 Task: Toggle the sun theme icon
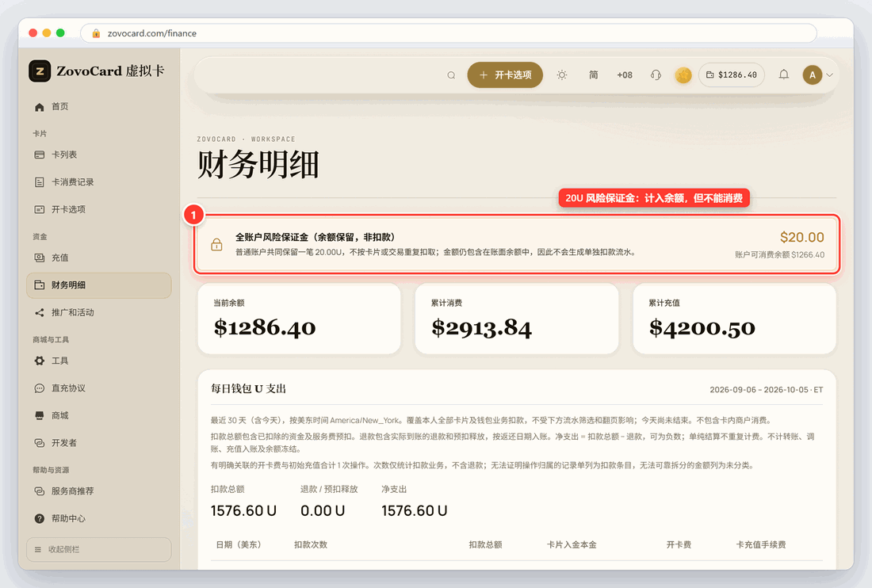(562, 75)
